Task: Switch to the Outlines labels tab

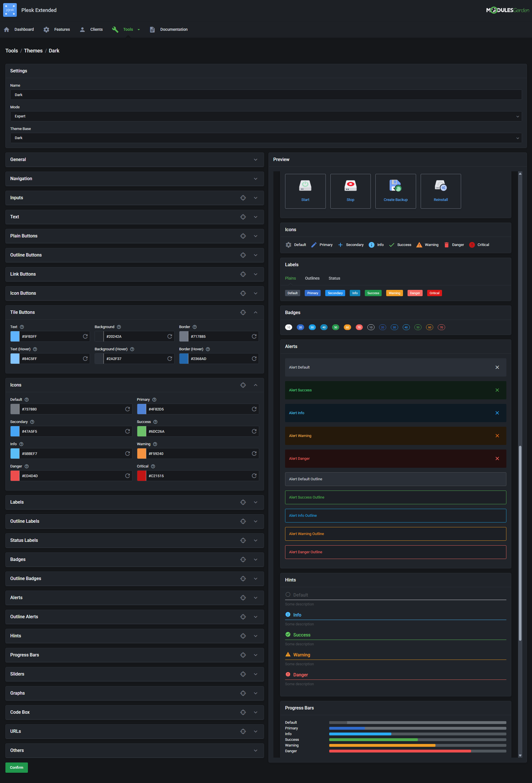Action: coord(312,278)
